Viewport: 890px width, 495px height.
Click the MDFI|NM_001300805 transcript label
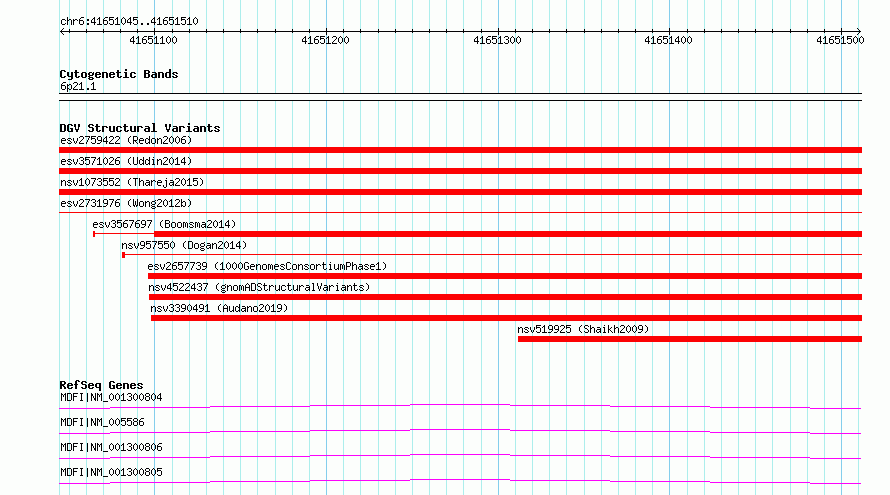111,472
